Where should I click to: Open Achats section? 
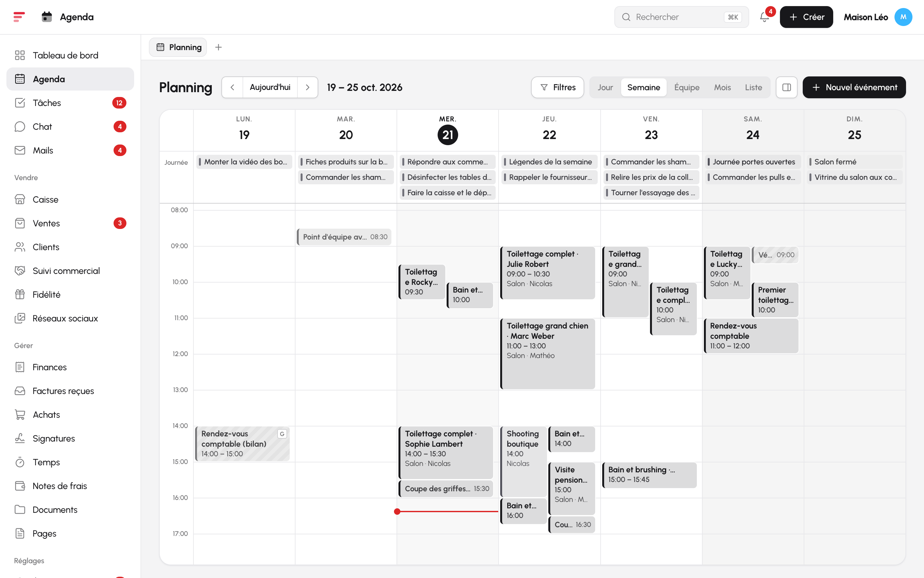tap(70, 414)
